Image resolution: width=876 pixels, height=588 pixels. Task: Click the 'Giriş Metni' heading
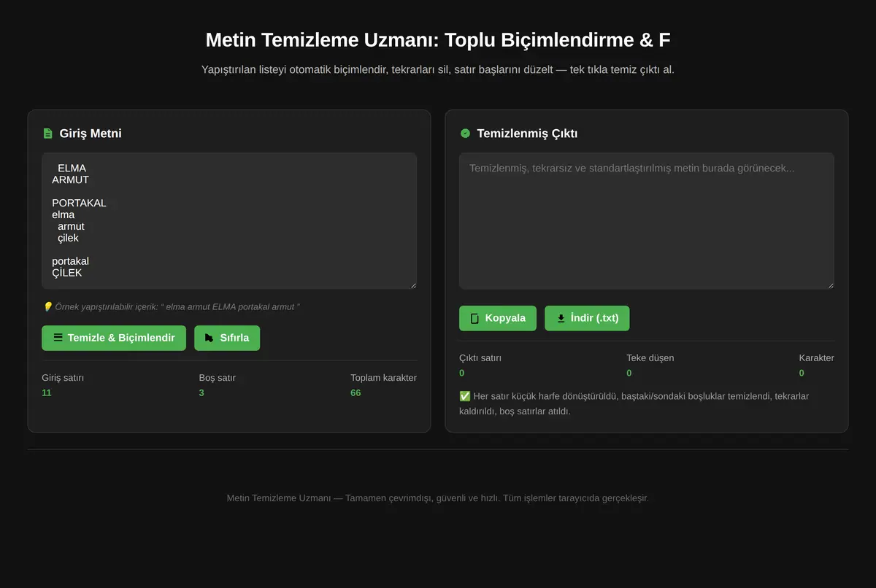pyautogui.click(x=91, y=134)
